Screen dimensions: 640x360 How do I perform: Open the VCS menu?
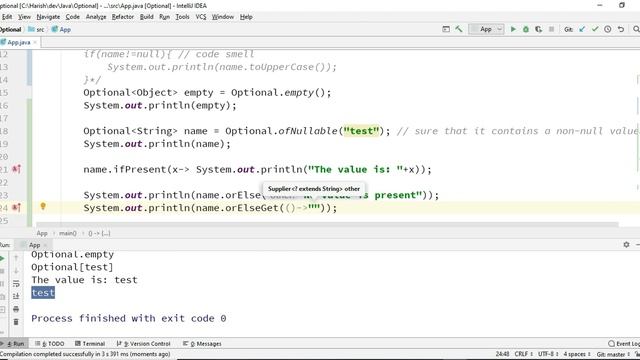tap(201, 17)
